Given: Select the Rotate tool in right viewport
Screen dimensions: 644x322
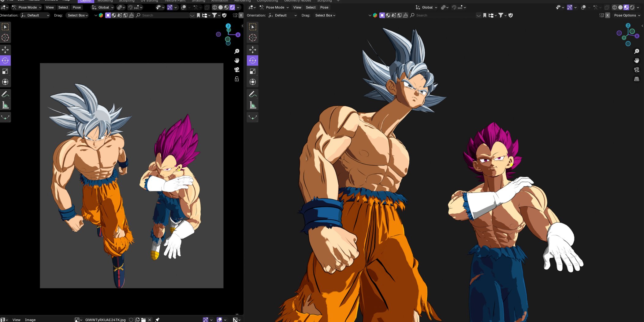Looking at the screenshot, I should pos(253,60).
